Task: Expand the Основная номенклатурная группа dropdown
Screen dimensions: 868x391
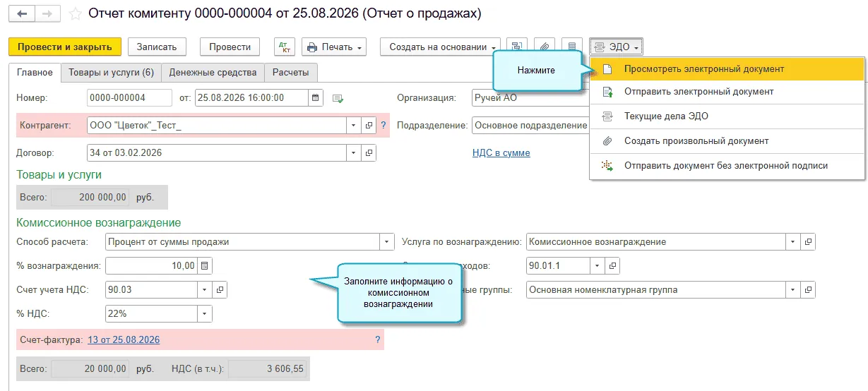Action: (x=793, y=289)
